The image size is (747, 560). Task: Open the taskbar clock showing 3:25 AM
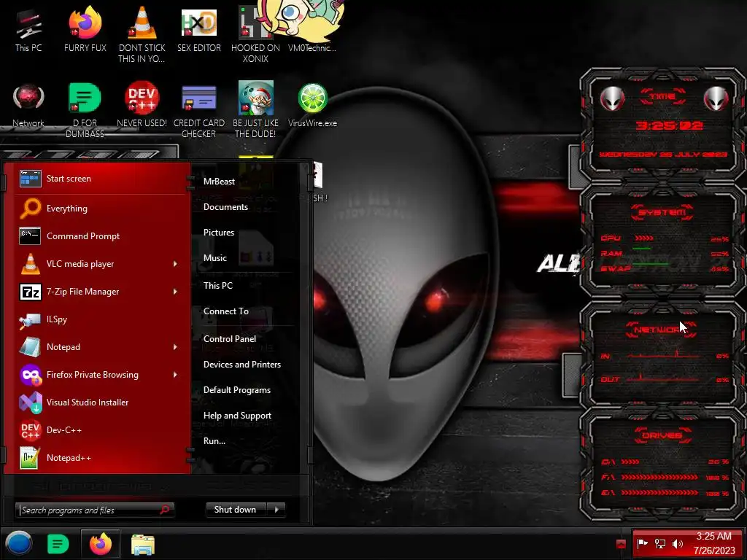pos(714,543)
